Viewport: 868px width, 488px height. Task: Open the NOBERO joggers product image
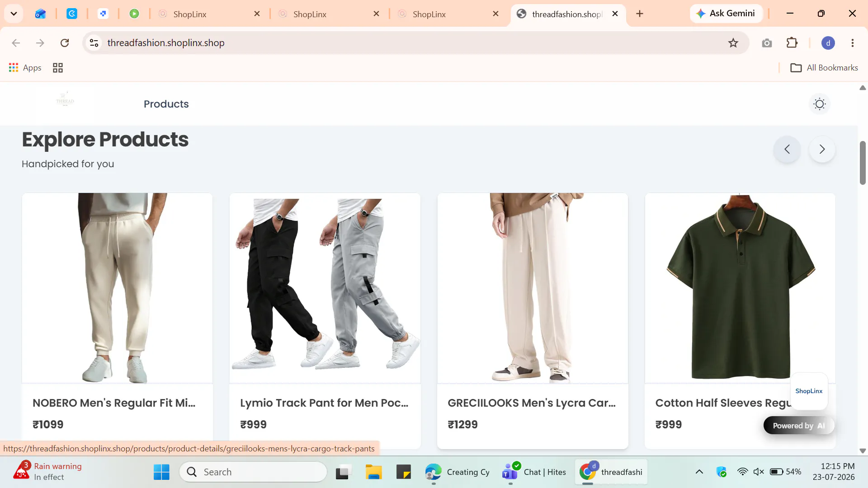[x=117, y=288]
